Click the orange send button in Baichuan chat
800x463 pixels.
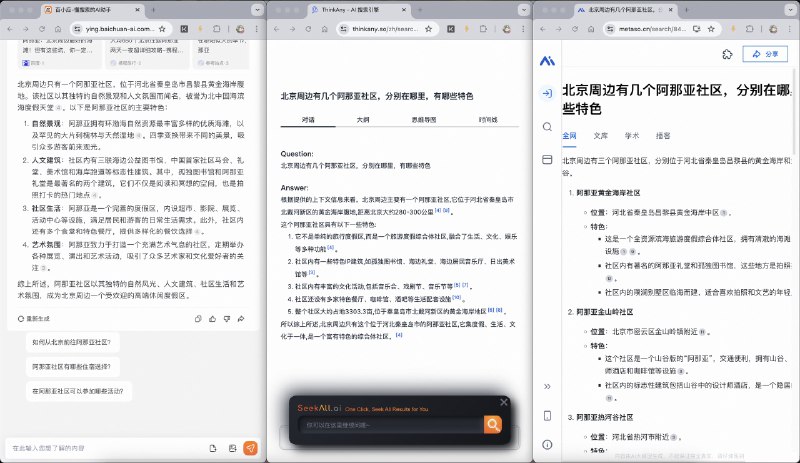[250, 448]
